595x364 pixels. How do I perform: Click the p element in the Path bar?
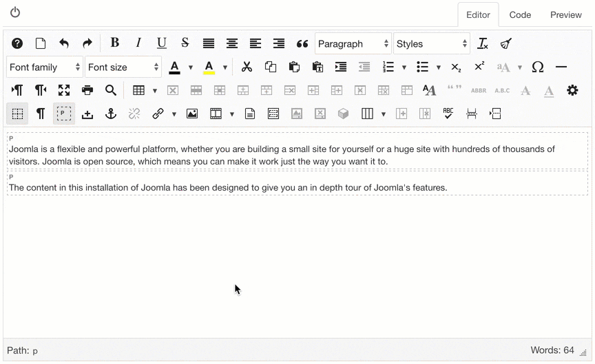click(35, 351)
